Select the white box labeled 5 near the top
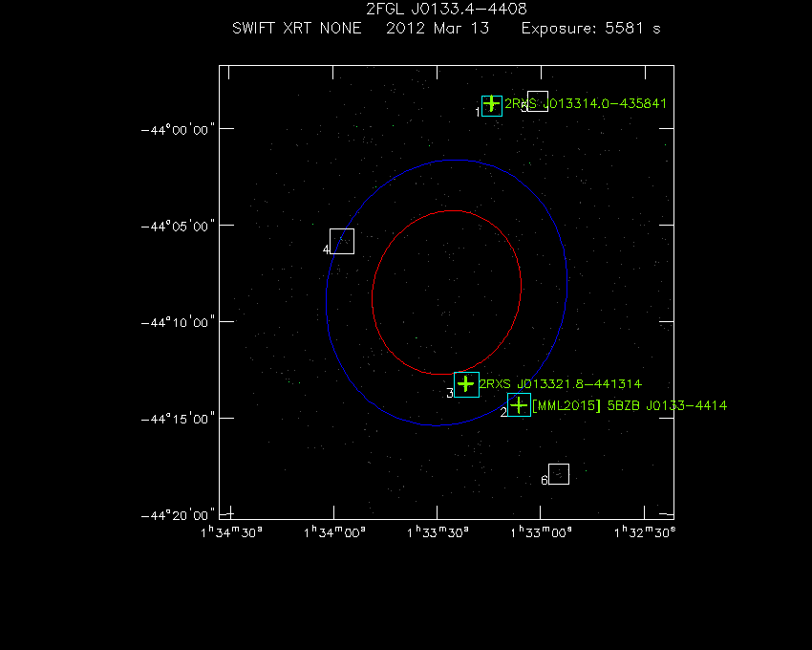Screen dimensions: 812x650 [538, 101]
